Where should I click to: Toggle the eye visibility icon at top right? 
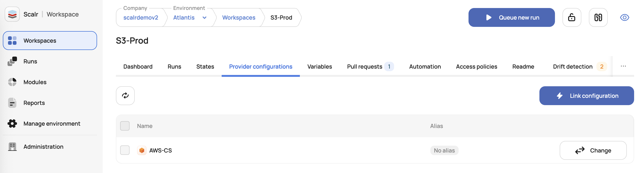[624, 17]
